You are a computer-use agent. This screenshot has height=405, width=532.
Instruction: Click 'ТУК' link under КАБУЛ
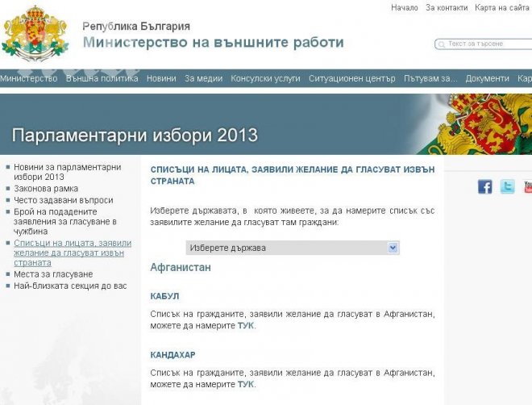[x=246, y=326]
